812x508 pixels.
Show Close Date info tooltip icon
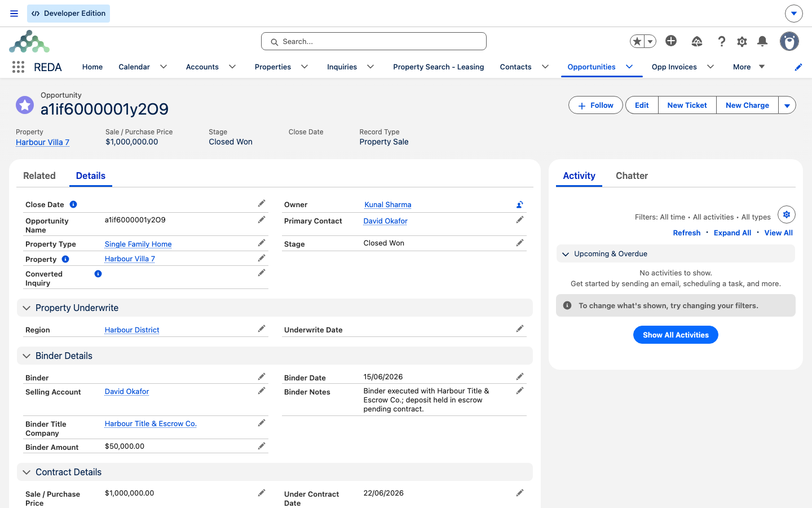[x=73, y=204]
